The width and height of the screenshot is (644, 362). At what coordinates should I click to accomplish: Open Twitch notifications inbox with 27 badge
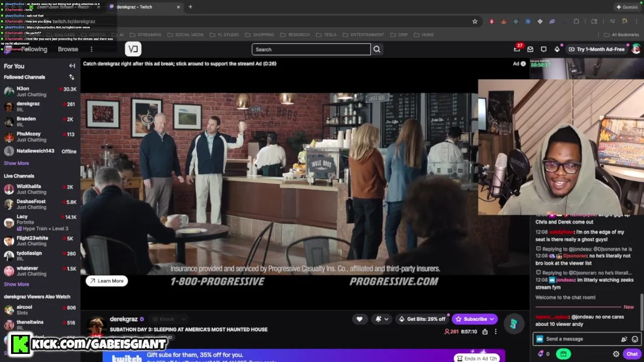[x=517, y=49]
